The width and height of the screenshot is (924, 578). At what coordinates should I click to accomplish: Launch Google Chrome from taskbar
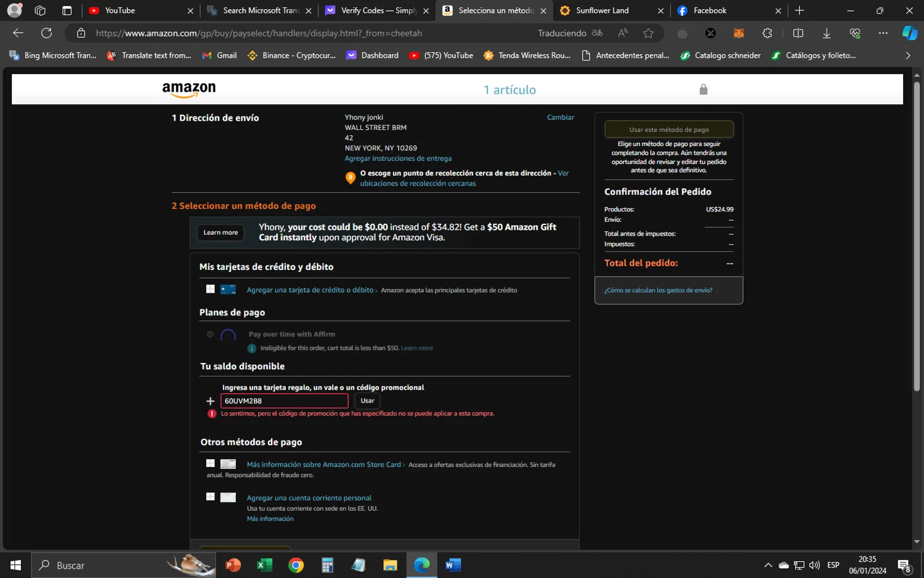pyautogui.click(x=296, y=565)
